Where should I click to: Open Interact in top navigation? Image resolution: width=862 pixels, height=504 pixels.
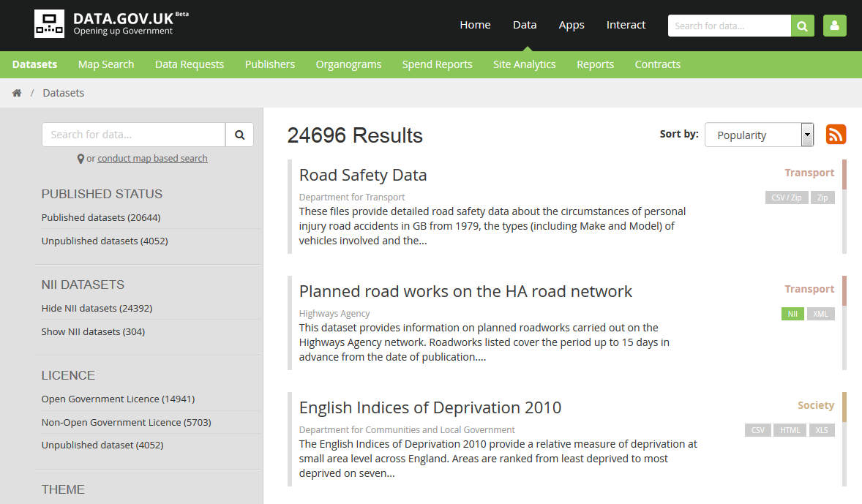click(626, 26)
